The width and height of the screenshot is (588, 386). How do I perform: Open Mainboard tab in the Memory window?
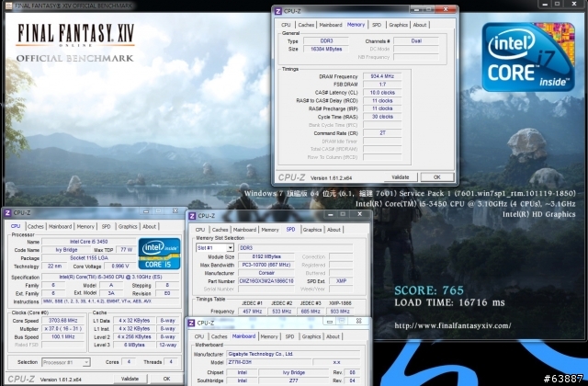(x=331, y=25)
